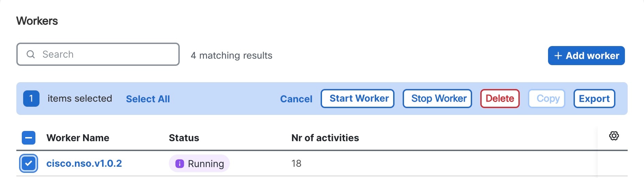Export the selected worker
This screenshot has width=644, height=178.
(594, 99)
